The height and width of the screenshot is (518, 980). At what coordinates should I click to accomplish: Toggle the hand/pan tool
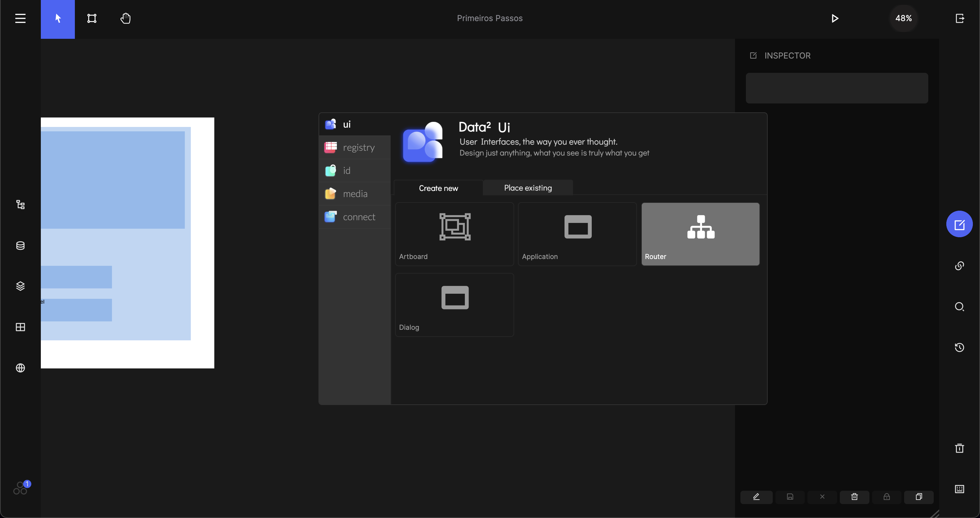point(125,18)
